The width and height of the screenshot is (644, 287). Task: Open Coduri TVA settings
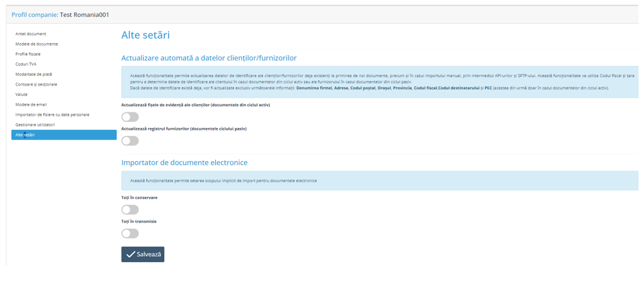pyautogui.click(x=26, y=64)
